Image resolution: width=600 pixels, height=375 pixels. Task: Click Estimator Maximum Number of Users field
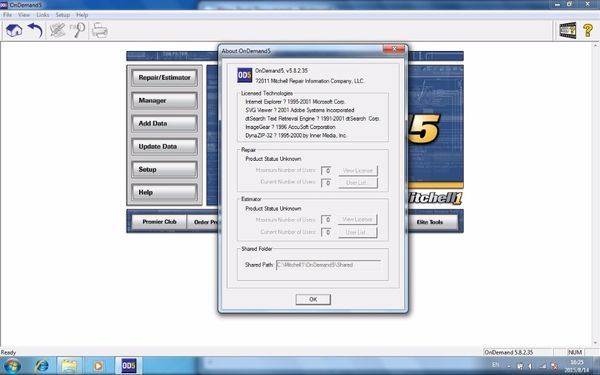click(326, 220)
